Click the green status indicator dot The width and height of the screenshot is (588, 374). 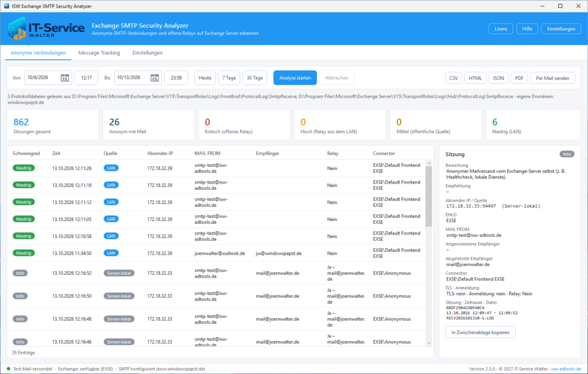[x=9, y=369]
